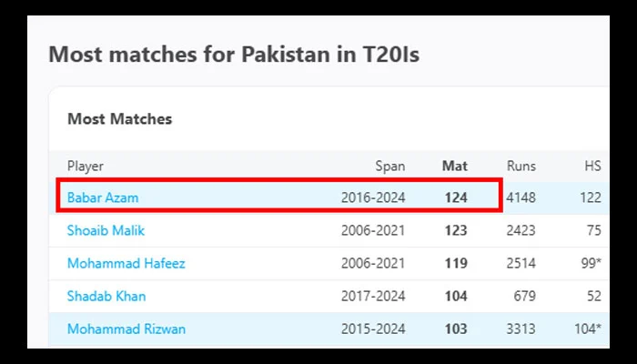Click the Runs column header
The height and width of the screenshot is (364, 637).
pyautogui.click(x=521, y=166)
